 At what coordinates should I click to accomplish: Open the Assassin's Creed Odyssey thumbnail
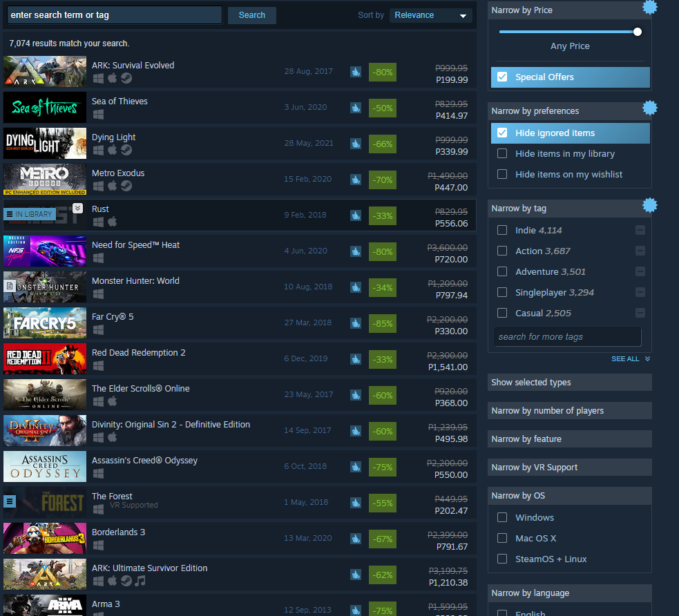[x=45, y=467]
